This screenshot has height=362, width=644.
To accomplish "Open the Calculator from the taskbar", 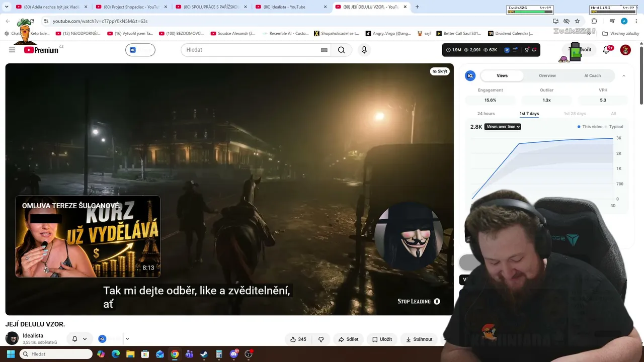I will coord(219,354).
